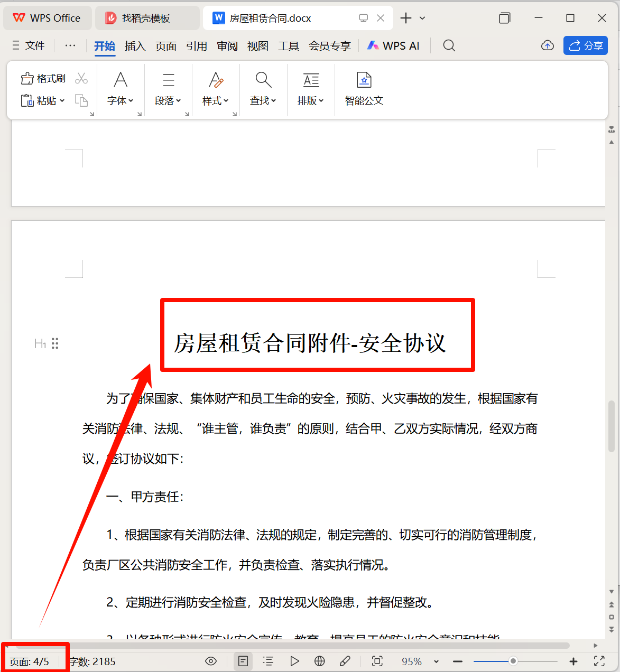Click the 字数: 2185 word count

pyautogui.click(x=92, y=661)
